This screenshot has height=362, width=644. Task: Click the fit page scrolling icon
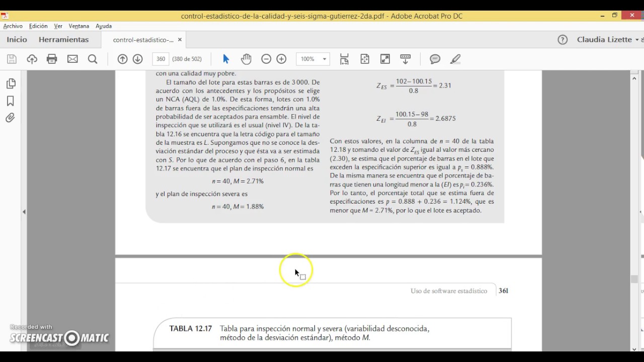pyautogui.click(x=345, y=59)
